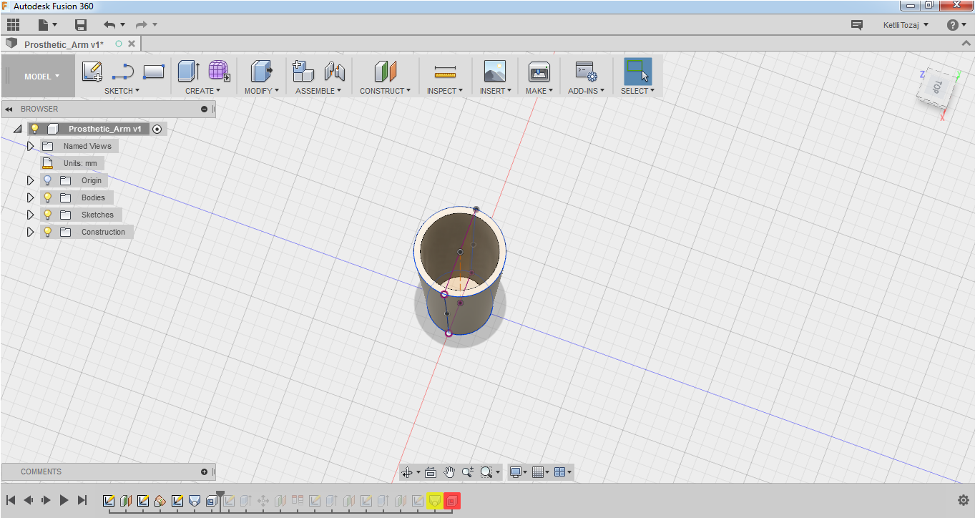Play the design timeline
Image resolution: width=980 pixels, height=518 pixels.
tap(64, 501)
